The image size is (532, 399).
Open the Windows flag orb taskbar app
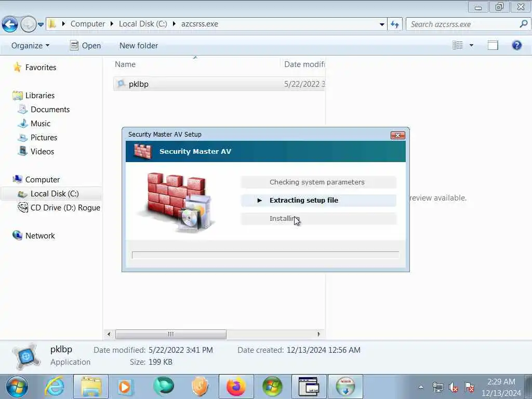(272, 387)
